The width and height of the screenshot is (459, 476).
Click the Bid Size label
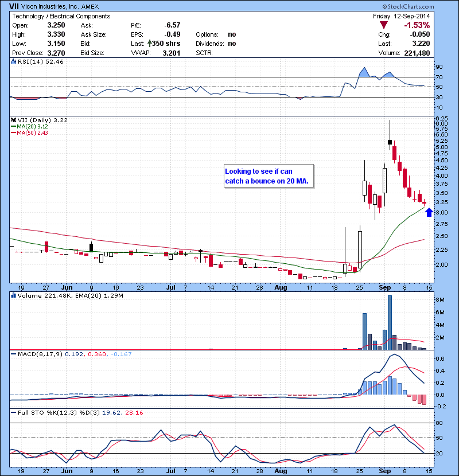[x=92, y=53]
